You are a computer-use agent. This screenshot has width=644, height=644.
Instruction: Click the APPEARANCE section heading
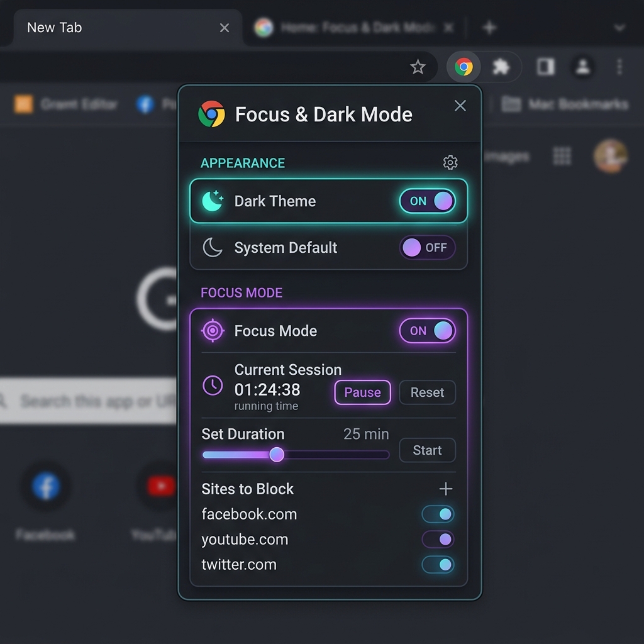pos(243,163)
